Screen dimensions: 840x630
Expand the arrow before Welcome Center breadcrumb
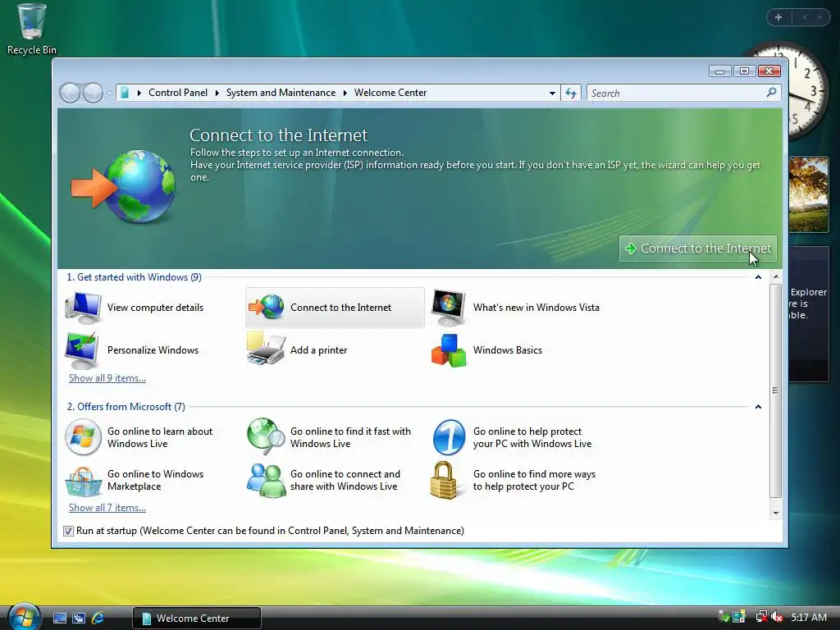345,93
